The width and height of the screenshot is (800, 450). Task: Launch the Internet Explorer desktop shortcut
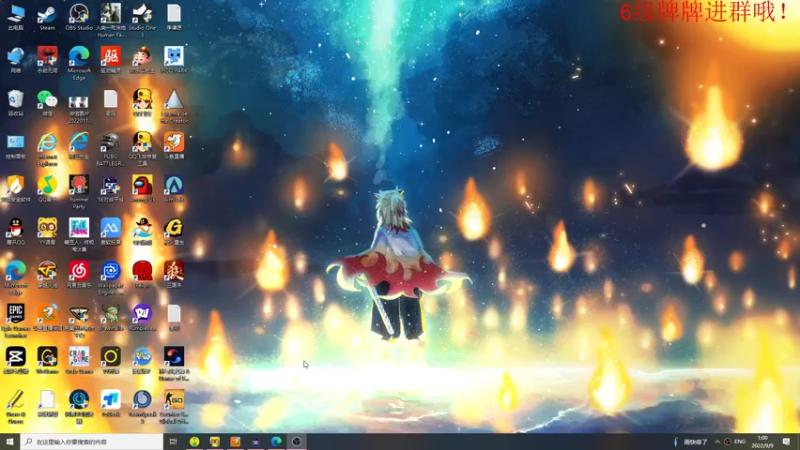47,149
